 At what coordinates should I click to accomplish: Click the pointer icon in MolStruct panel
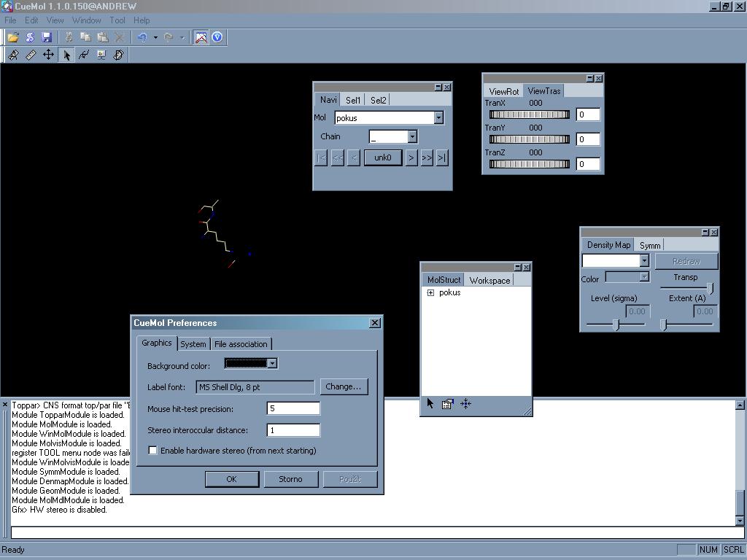pyautogui.click(x=430, y=404)
